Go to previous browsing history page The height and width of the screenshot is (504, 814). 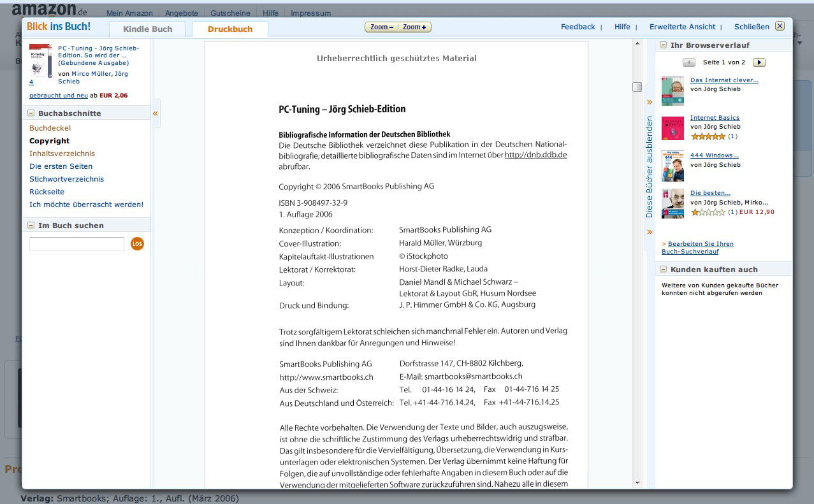pos(688,62)
